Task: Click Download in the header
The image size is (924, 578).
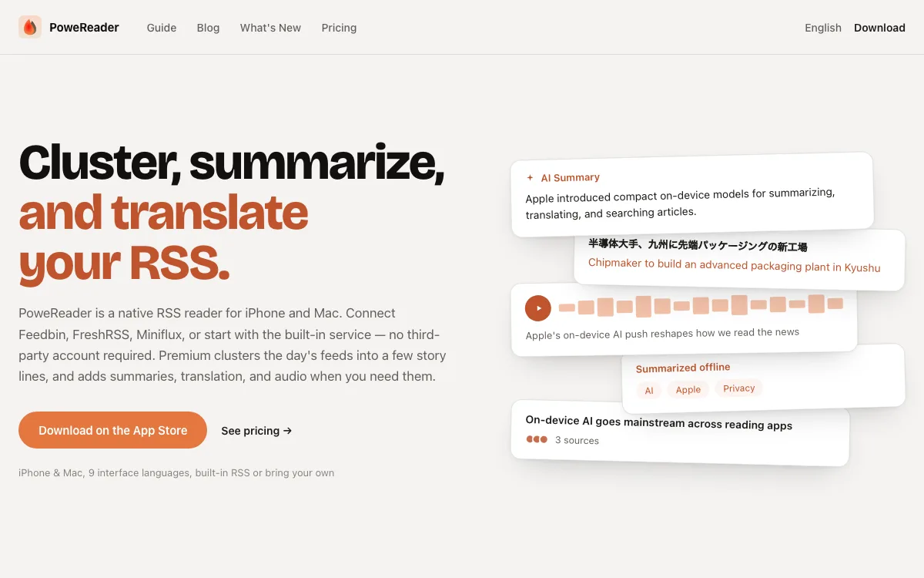Action: tap(879, 28)
